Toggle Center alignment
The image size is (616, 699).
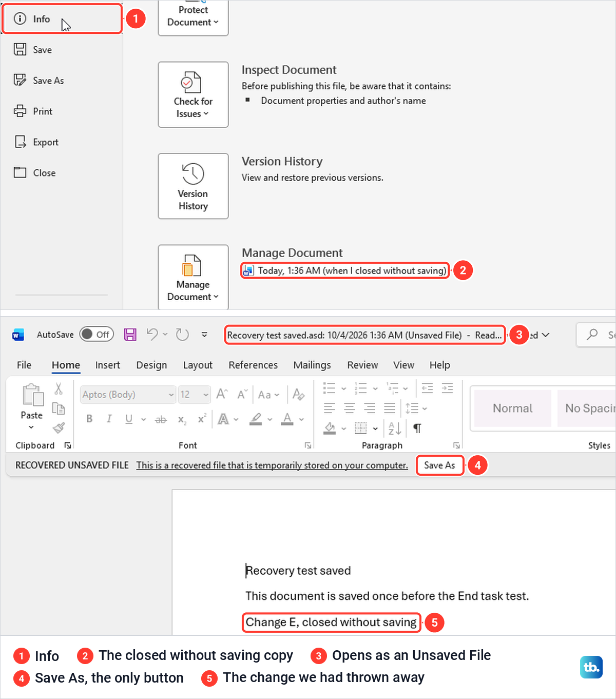350,408
